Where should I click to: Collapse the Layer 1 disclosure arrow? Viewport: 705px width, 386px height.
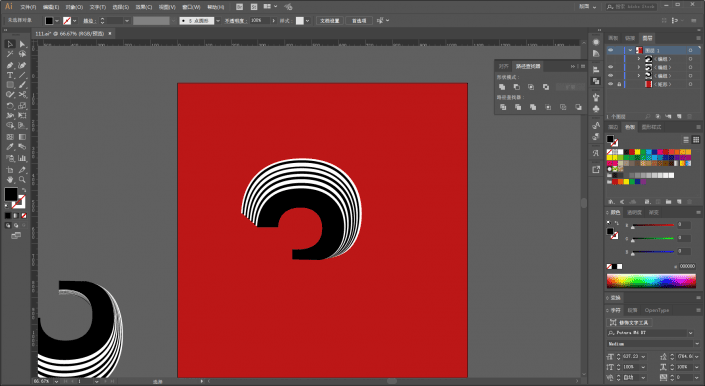[630, 50]
